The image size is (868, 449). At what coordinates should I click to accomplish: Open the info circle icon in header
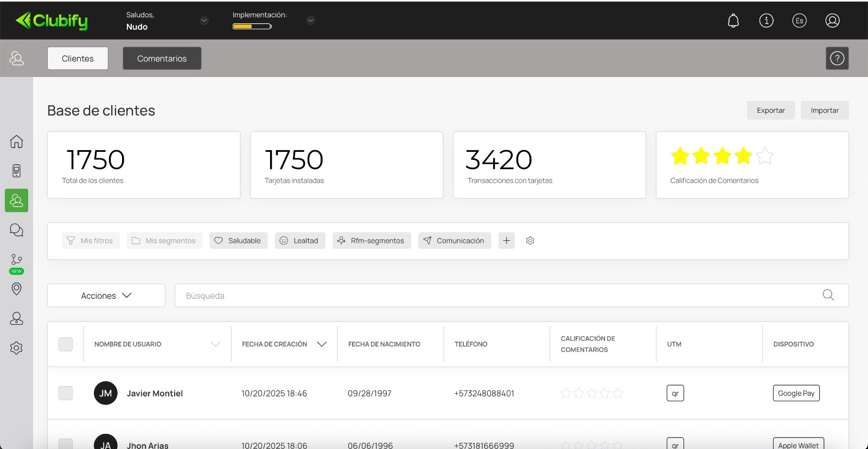tap(766, 21)
